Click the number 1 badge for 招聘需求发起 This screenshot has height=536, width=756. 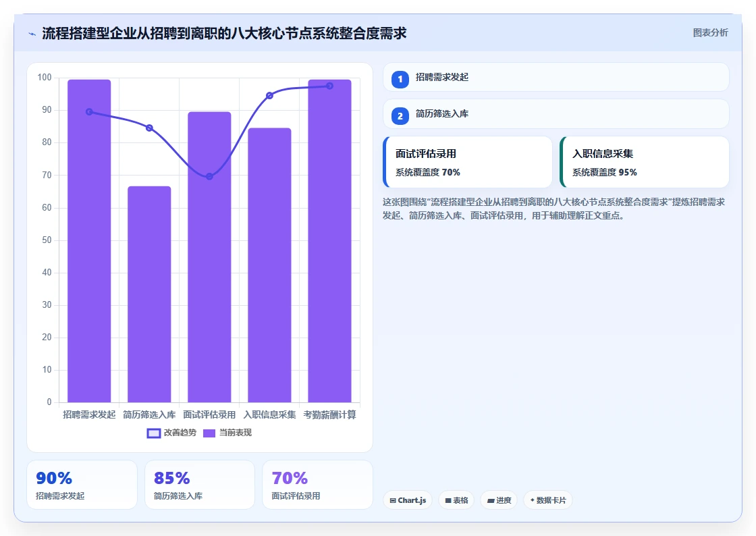(x=400, y=79)
